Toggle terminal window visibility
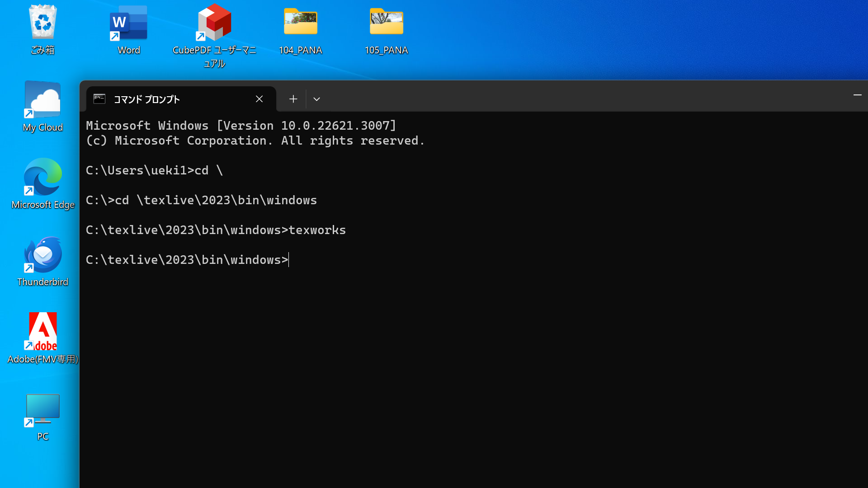868x488 pixels. point(857,95)
